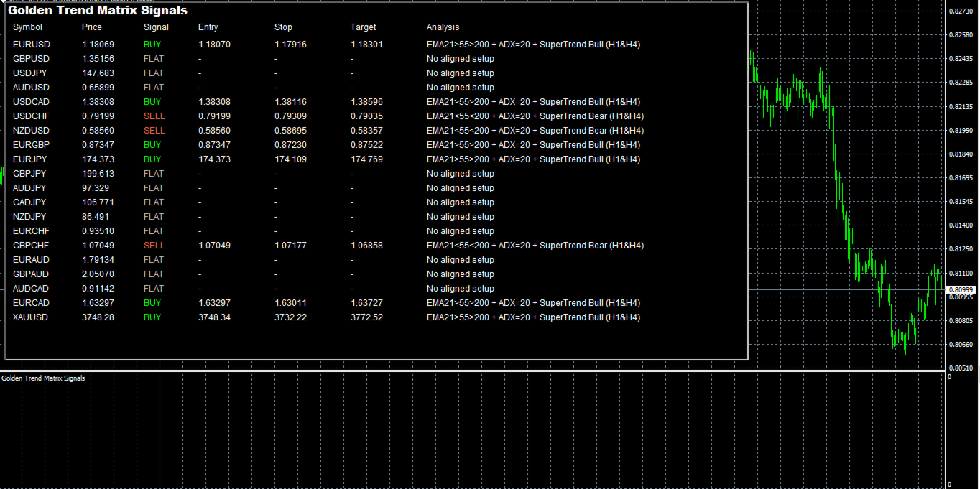This screenshot has width=980, height=489.
Task: Click the SELL signal for USDCHF
Action: point(154,116)
